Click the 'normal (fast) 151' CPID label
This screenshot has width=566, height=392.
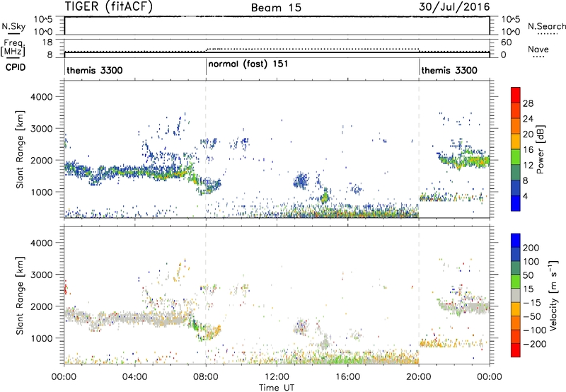[248, 64]
